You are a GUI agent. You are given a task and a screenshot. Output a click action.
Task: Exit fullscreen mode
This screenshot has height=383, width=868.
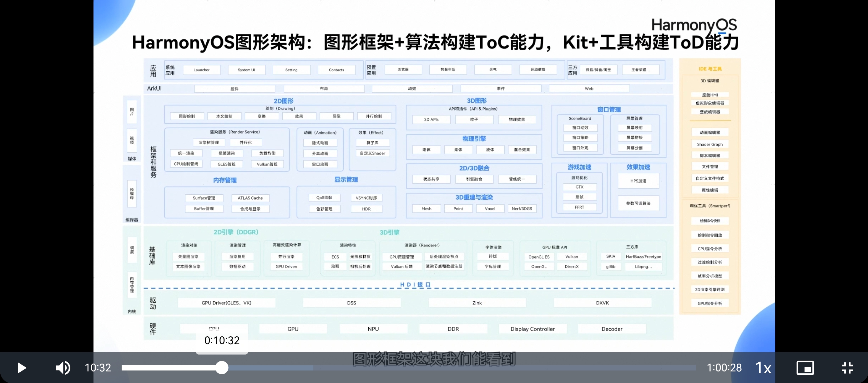pos(847,367)
